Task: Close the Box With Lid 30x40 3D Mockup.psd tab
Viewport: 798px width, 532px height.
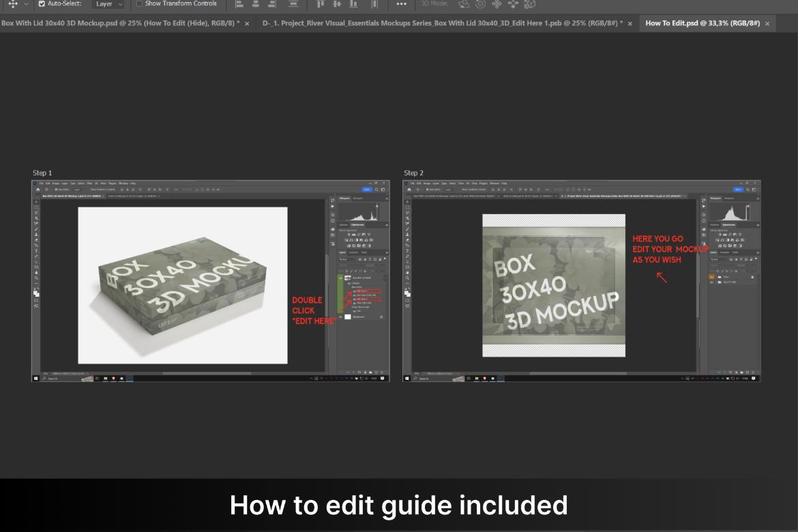Action: click(248, 23)
